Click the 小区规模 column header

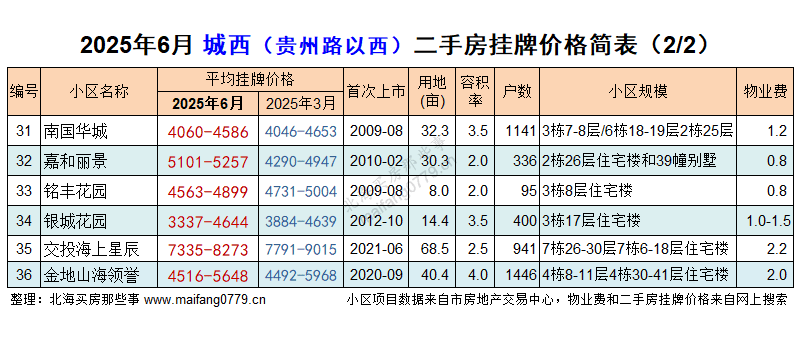[x=638, y=92]
